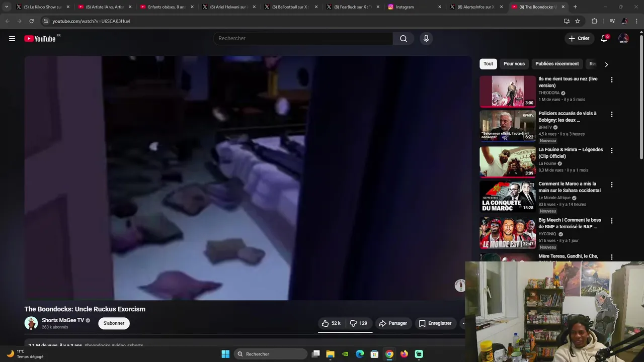Open the options for the 'Big Meech' video

point(612,221)
